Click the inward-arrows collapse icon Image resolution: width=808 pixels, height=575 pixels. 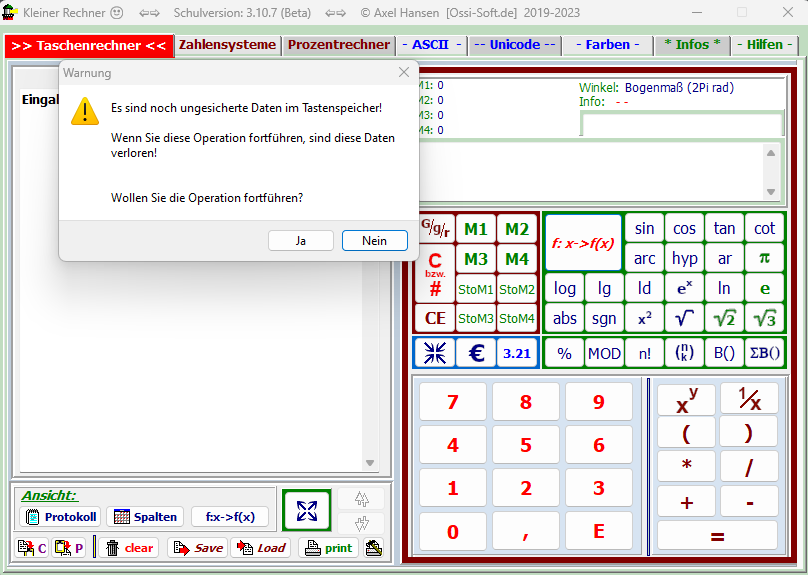(435, 352)
